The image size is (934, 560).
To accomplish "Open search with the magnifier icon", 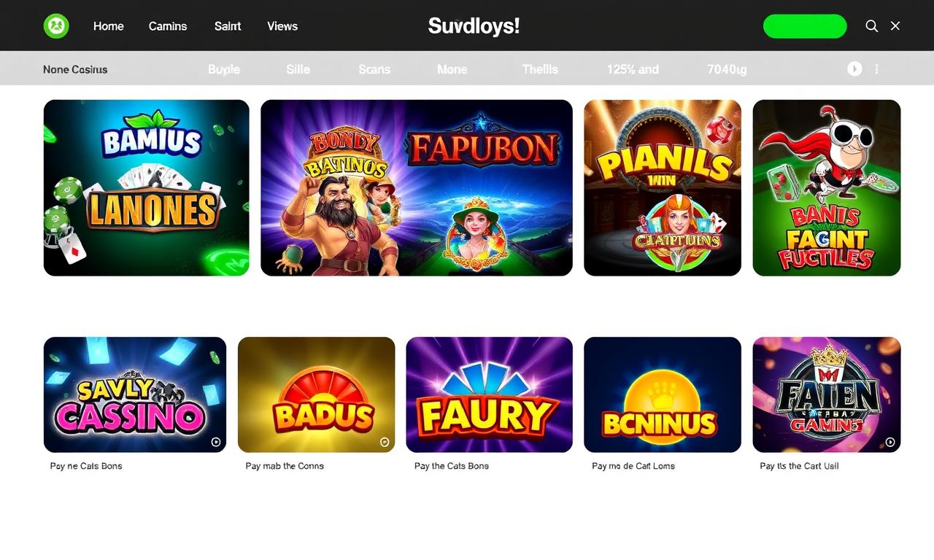I will (x=871, y=26).
